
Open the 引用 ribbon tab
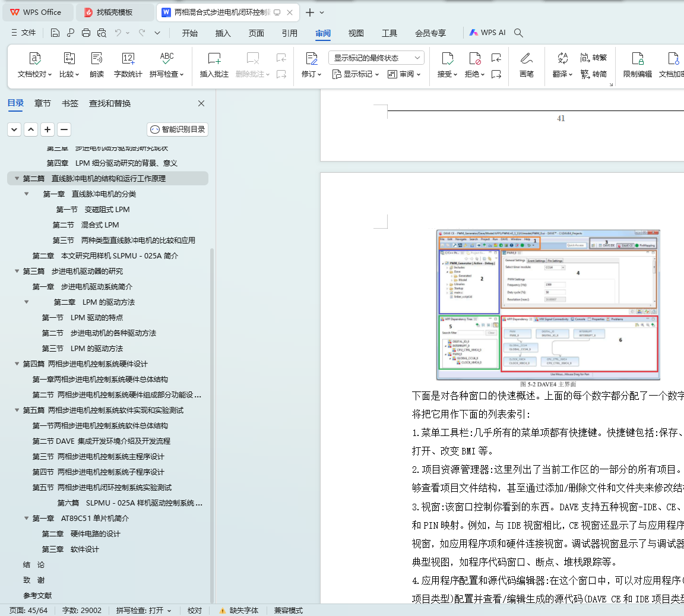(290, 33)
